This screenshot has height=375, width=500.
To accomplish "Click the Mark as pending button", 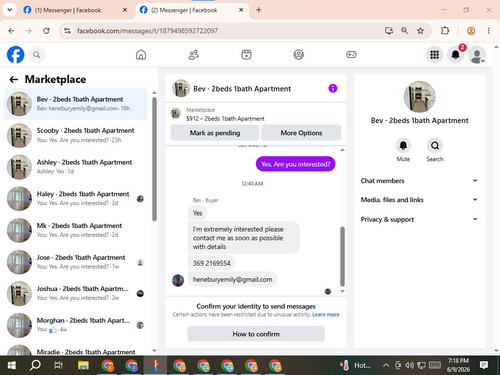I will click(215, 133).
